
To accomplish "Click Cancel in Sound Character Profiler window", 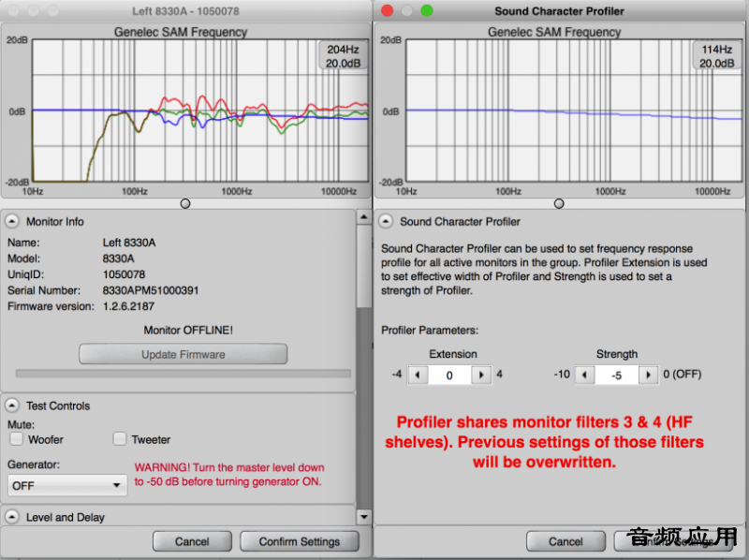I will coord(565,541).
